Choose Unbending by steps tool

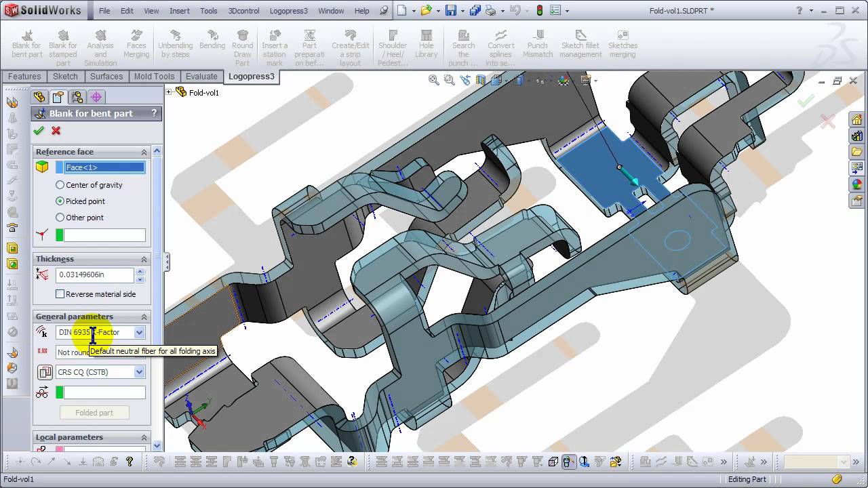tap(176, 45)
